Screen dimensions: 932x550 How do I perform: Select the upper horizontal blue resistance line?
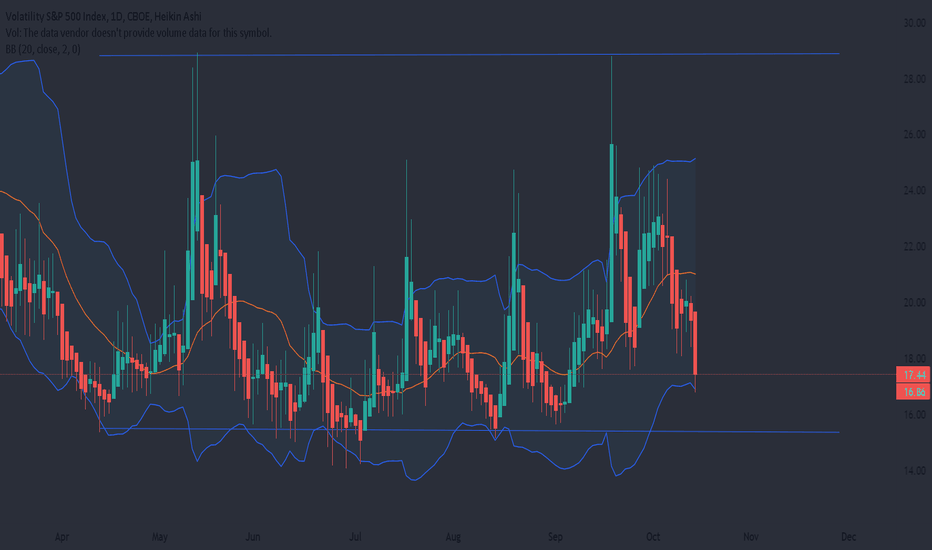coord(470,54)
